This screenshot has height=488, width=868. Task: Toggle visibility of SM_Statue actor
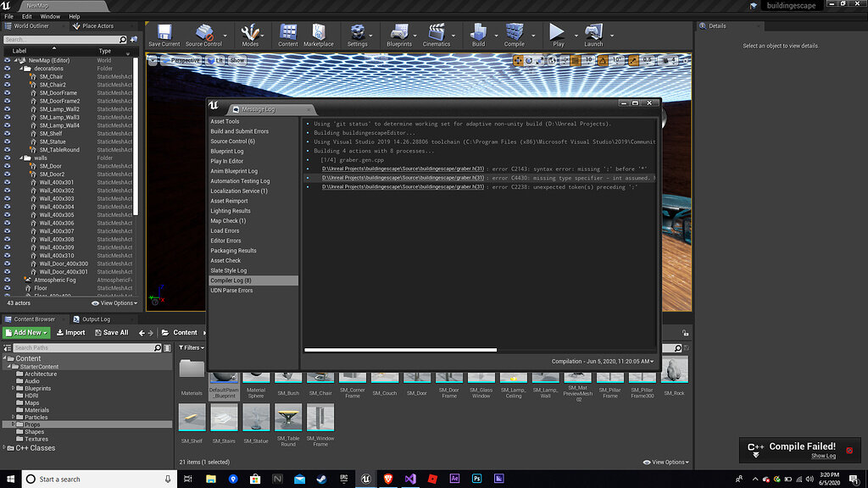(7, 141)
